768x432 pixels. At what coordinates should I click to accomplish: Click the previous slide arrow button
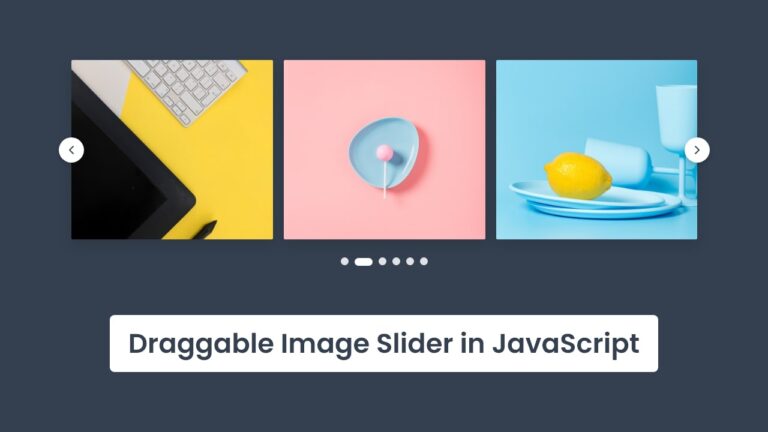(72, 150)
